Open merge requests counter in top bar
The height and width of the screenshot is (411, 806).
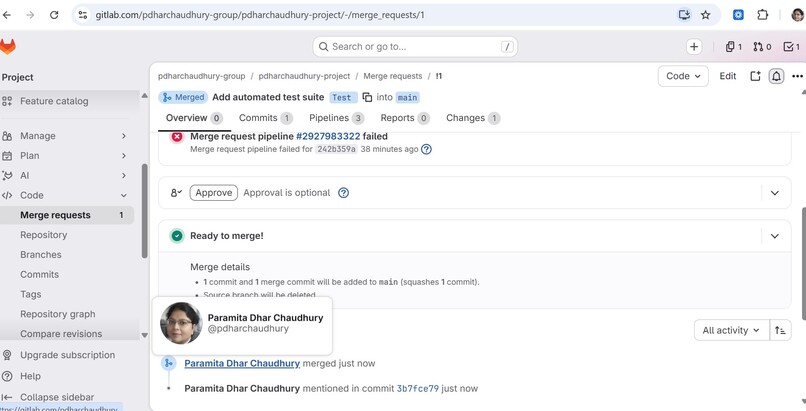[x=762, y=47]
